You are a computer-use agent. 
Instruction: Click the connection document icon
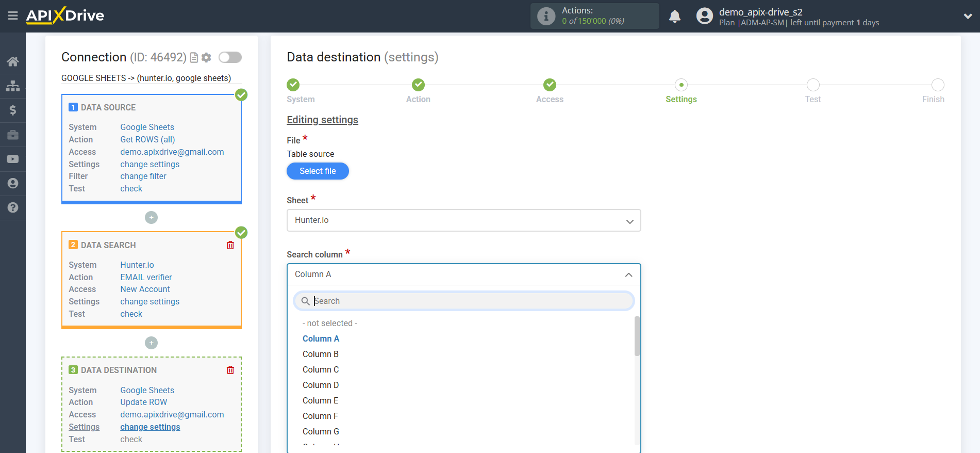tap(194, 57)
